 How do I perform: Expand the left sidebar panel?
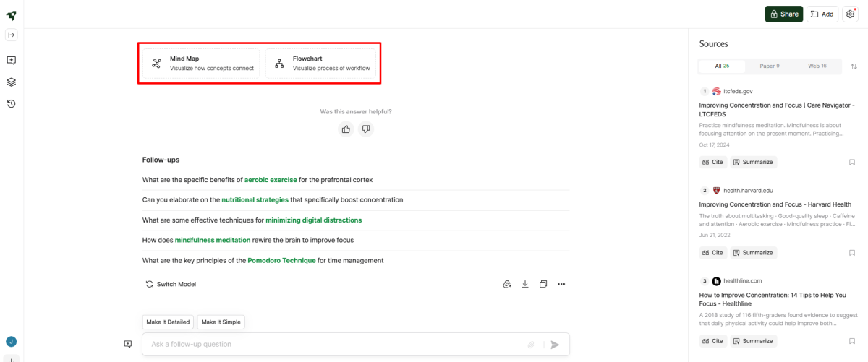[x=12, y=35]
